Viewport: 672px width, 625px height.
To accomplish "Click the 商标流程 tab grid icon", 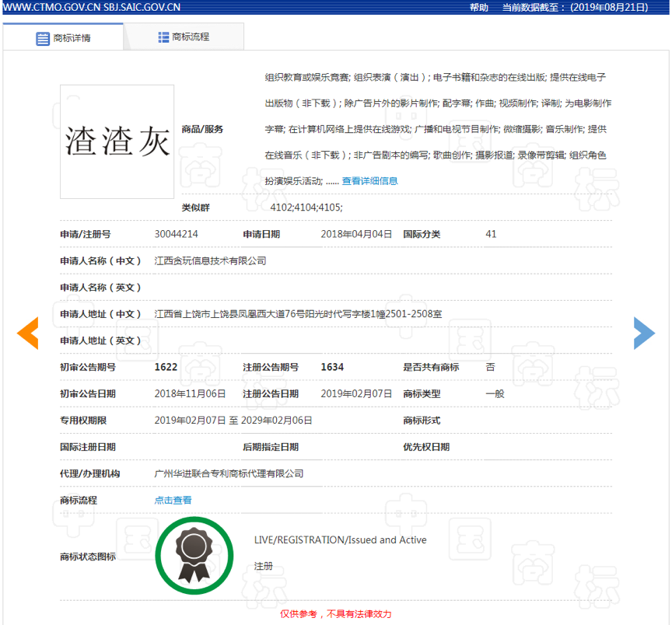I will [x=163, y=37].
